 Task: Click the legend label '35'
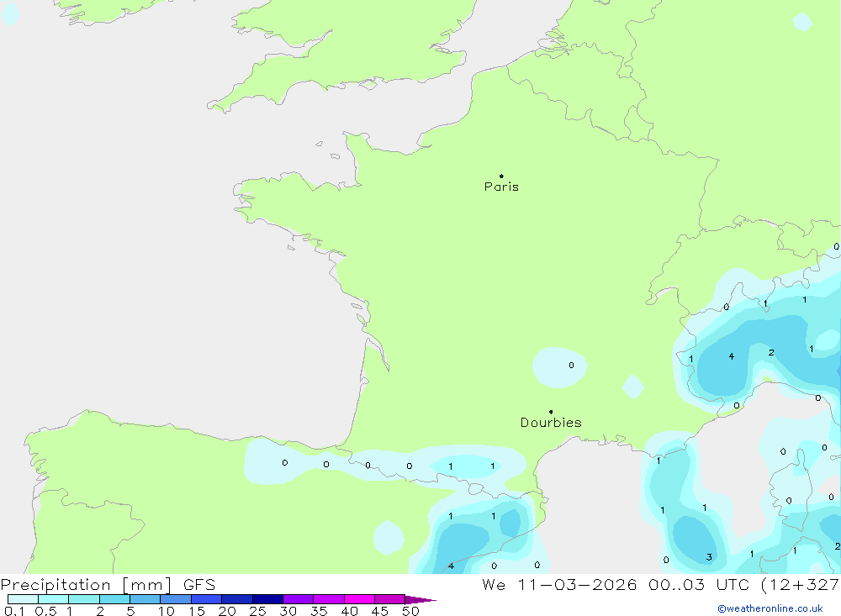click(319, 611)
